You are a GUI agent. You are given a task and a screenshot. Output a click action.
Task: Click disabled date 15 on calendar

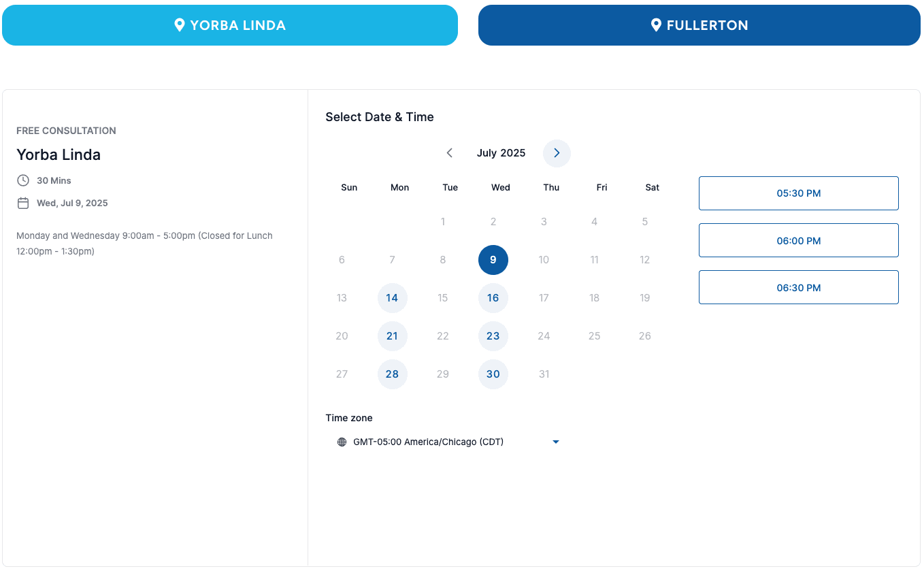(x=443, y=298)
